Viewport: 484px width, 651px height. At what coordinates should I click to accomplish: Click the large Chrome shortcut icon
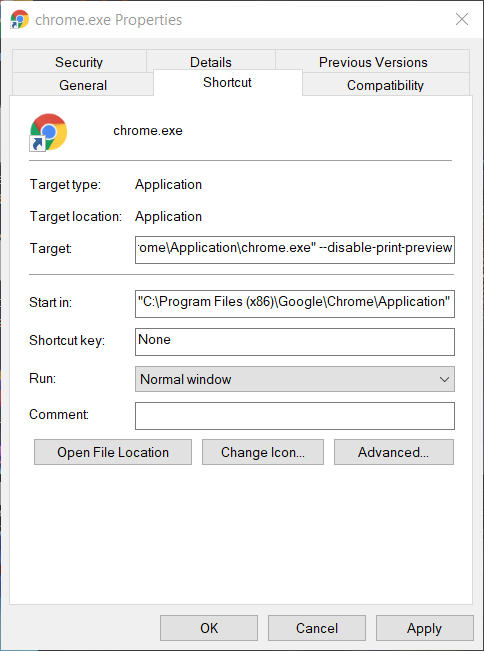[48, 132]
